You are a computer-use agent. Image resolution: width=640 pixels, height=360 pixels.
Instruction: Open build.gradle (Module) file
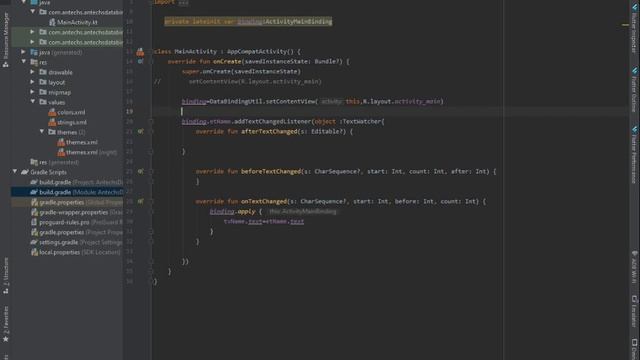click(x=81, y=192)
